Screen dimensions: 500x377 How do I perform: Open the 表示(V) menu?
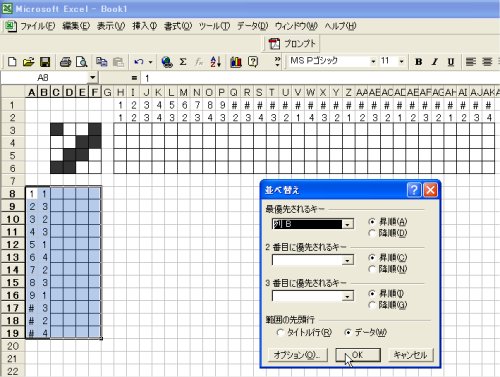click(x=111, y=26)
